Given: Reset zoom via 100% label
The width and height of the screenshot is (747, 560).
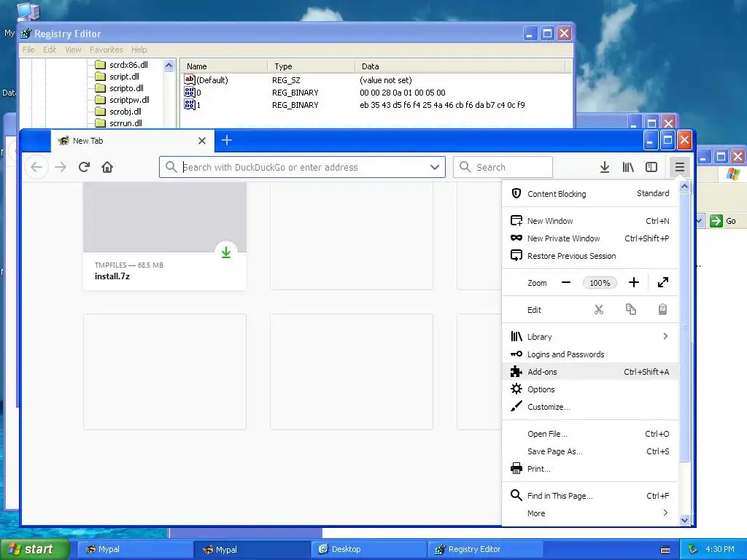Looking at the screenshot, I should point(600,283).
